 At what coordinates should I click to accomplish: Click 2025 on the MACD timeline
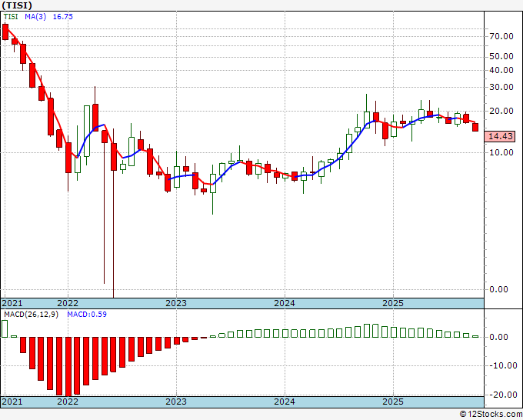pyautogui.click(x=393, y=402)
